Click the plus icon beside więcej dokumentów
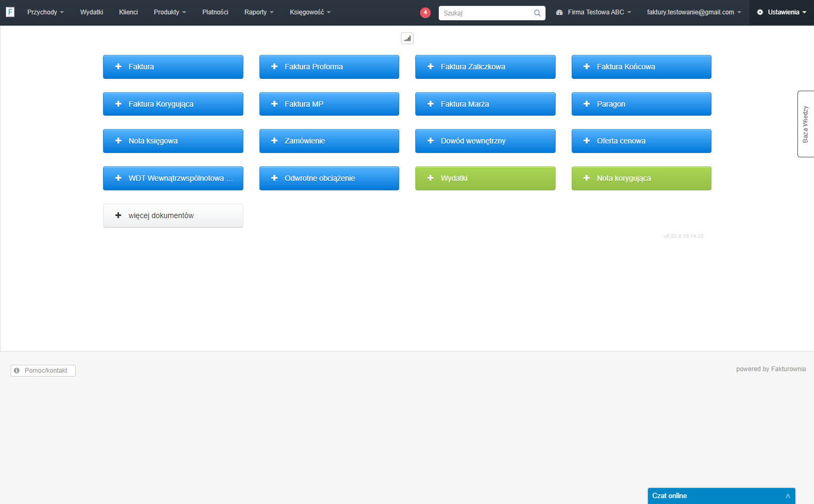This screenshot has height=504, width=814. click(x=118, y=215)
